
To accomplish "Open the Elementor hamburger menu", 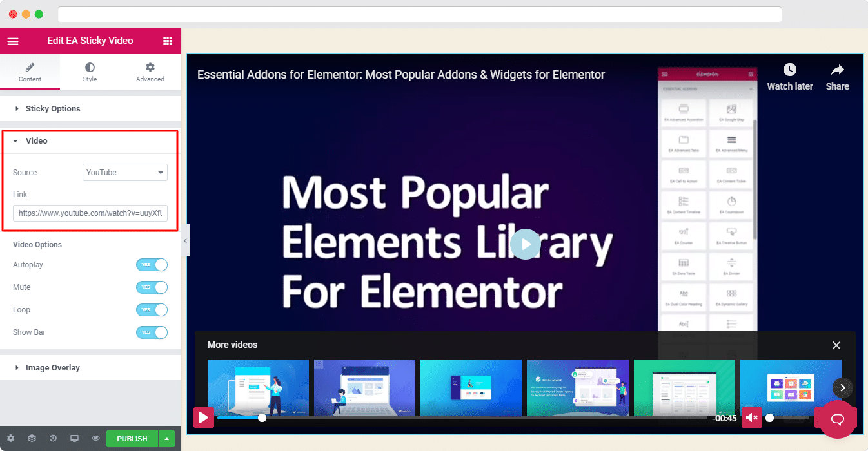I will (x=13, y=41).
